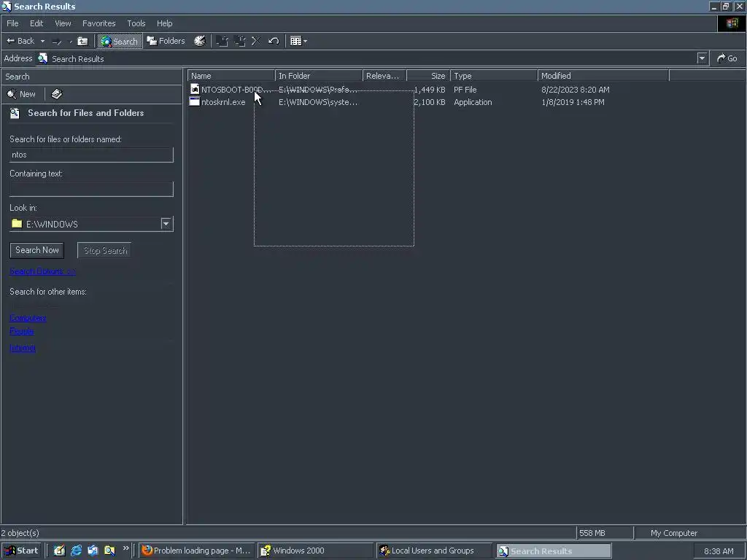Screen dimensions: 747x560
Task: Sort by the Size column header
Action: pyautogui.click(x=428, y=76)
